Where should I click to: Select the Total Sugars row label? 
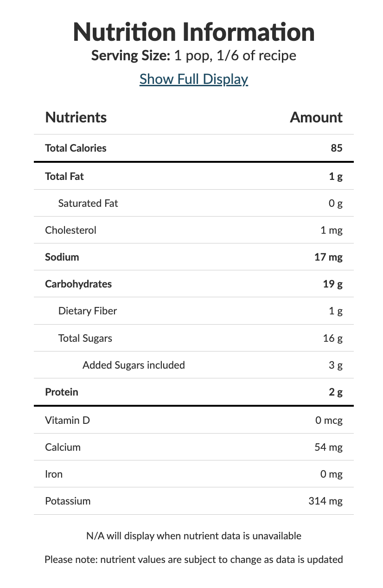[85, 338]
